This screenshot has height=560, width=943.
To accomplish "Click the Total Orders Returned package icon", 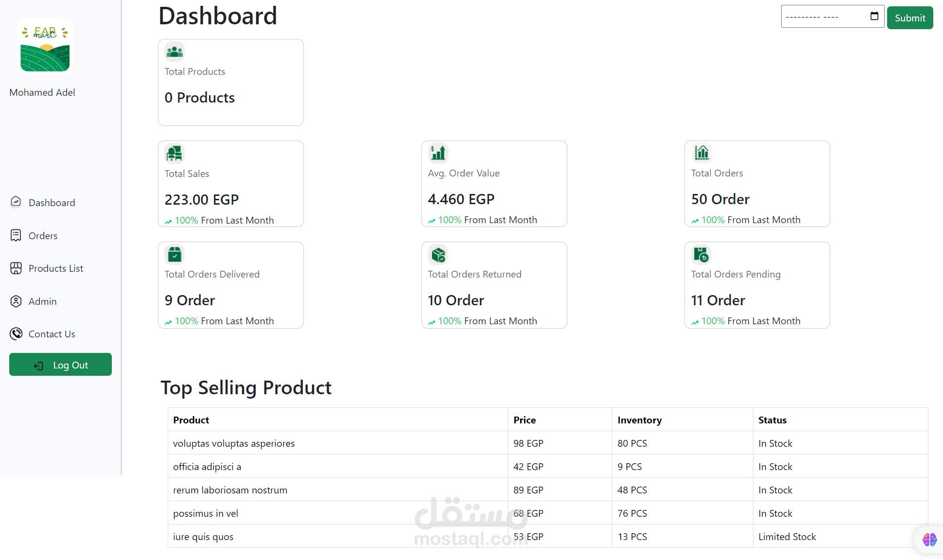I will point(438,255).
